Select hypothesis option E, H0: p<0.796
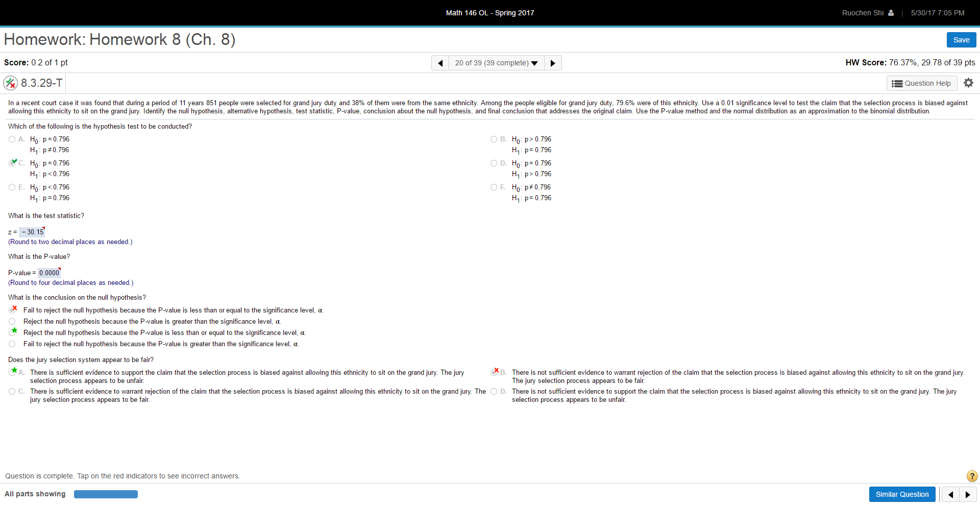980x505 pixels. [x=12, y=187]
